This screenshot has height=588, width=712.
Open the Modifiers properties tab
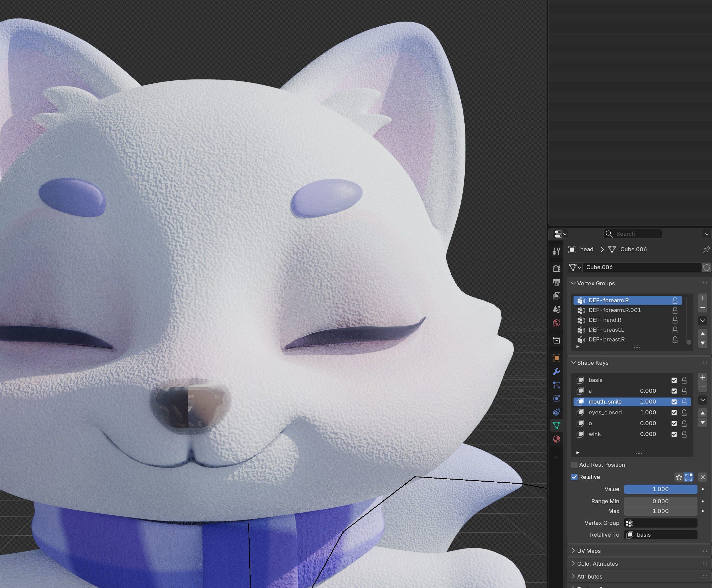556,372
